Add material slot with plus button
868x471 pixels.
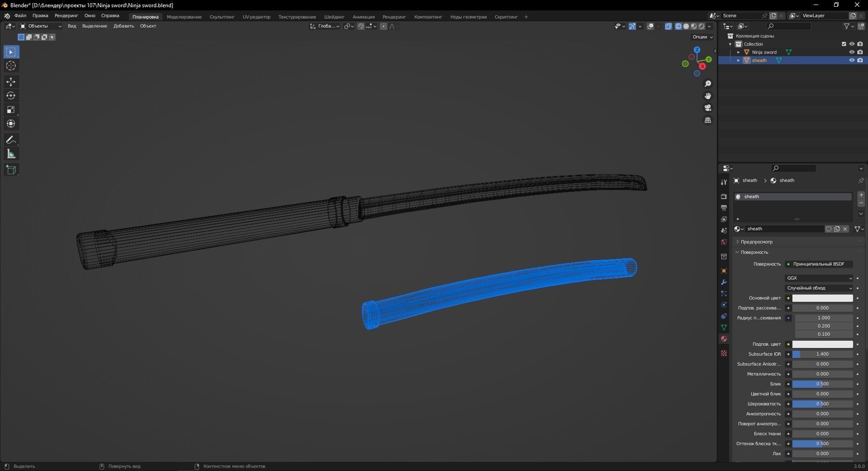point(861,195)
